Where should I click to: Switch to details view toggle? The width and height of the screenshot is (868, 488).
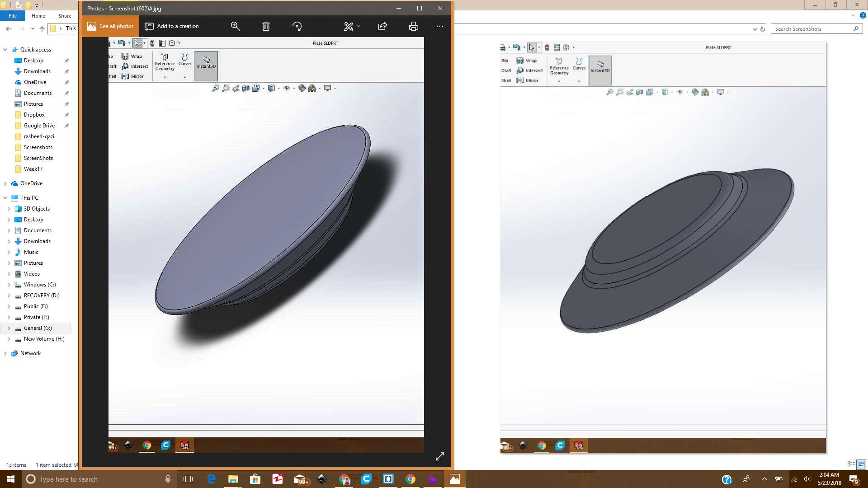pos(851,465)
